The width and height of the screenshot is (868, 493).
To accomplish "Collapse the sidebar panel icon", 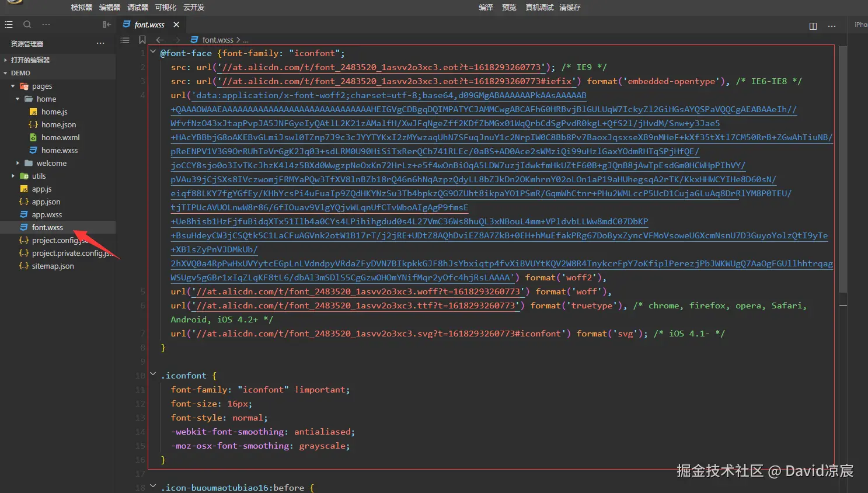I will [106, 25].
